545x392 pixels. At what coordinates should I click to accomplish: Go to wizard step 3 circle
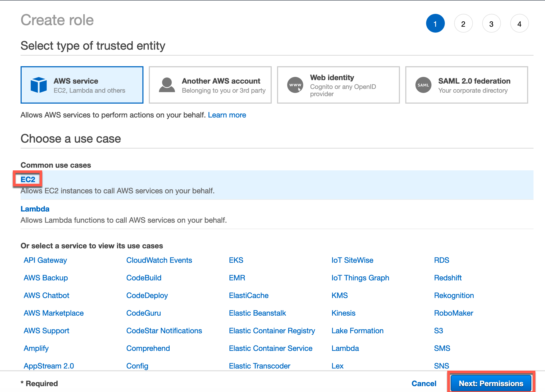click(x=492, y=23)
